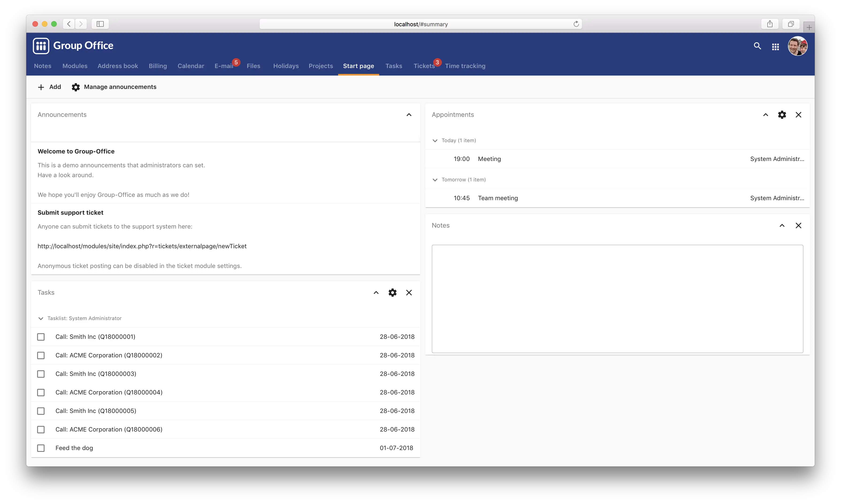
Task: Toggle checkbox for Call: Smith Inc Q18000001
Action: pyautogui.click(x=41, y=337)
